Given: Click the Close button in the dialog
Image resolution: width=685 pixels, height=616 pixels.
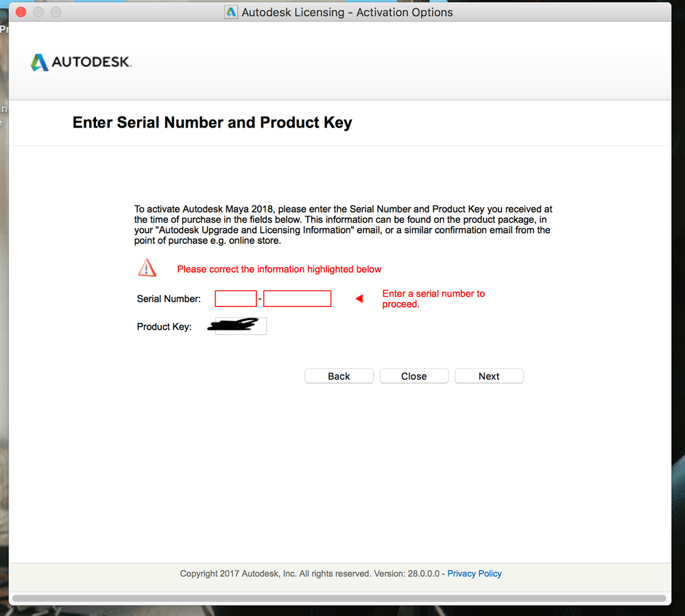Looking at the screenshot, I should [x=413, y=376].
